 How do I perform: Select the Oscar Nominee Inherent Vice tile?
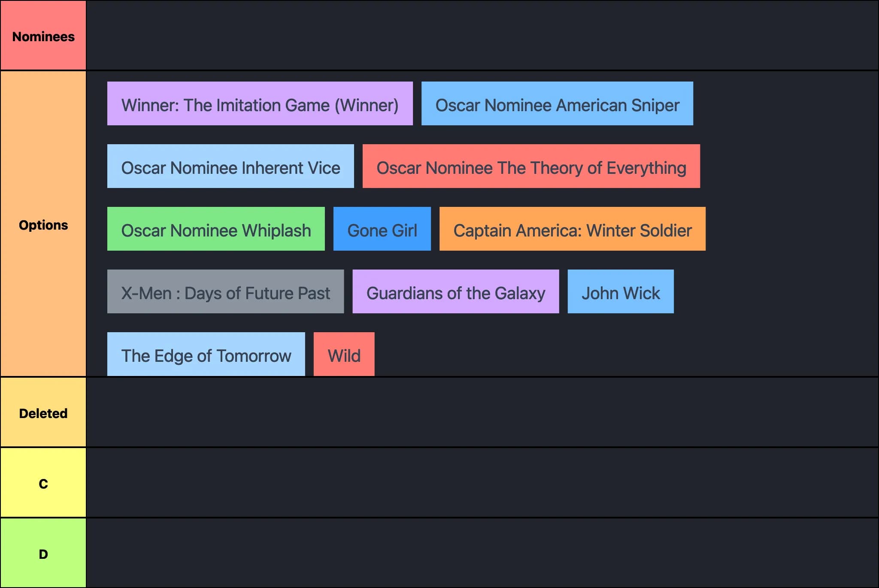coord(230,167)
